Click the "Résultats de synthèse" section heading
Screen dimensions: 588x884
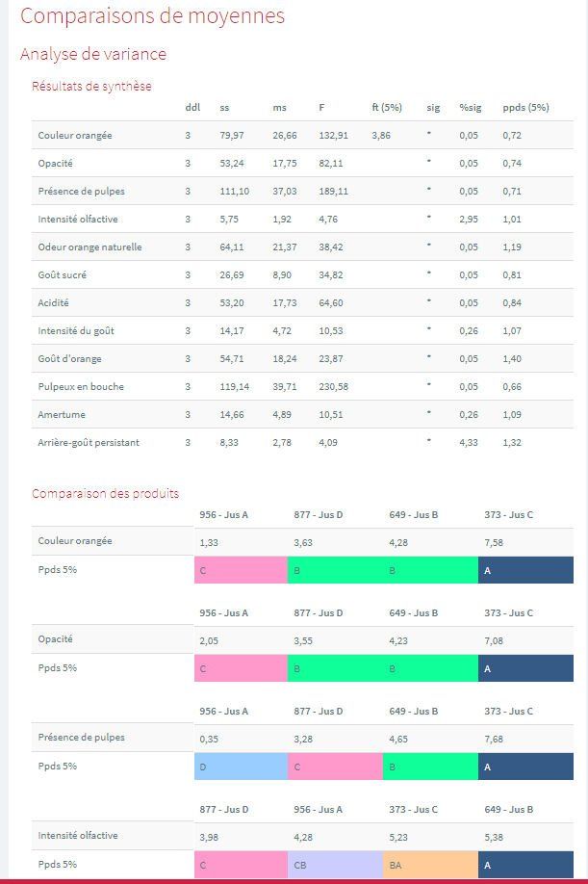[91, 86]
